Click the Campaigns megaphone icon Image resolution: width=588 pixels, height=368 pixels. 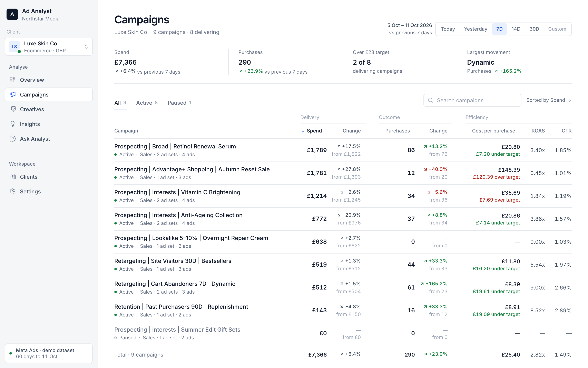[x=13, y=94]
